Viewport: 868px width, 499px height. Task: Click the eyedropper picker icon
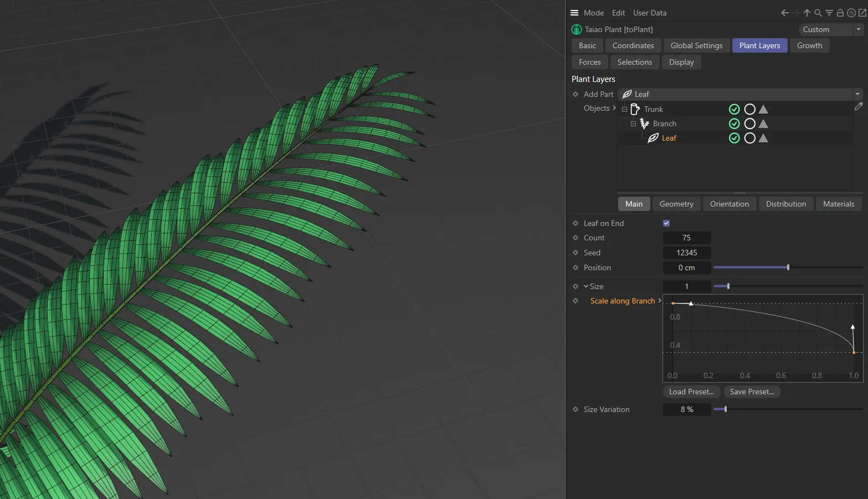(859, 106)
